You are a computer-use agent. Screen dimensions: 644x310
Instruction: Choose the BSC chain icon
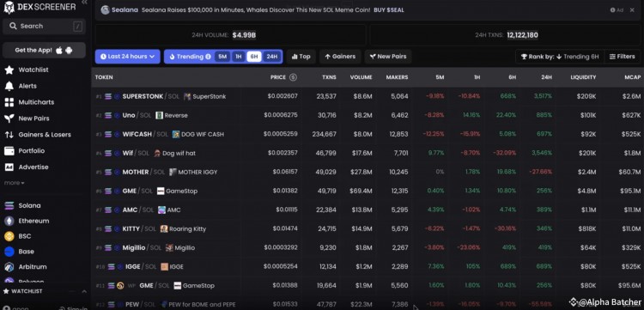9,236
